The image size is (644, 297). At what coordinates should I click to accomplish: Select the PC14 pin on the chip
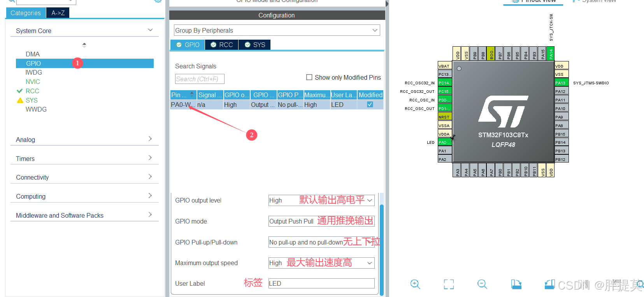pyautogui.click(x=445, y=83)
